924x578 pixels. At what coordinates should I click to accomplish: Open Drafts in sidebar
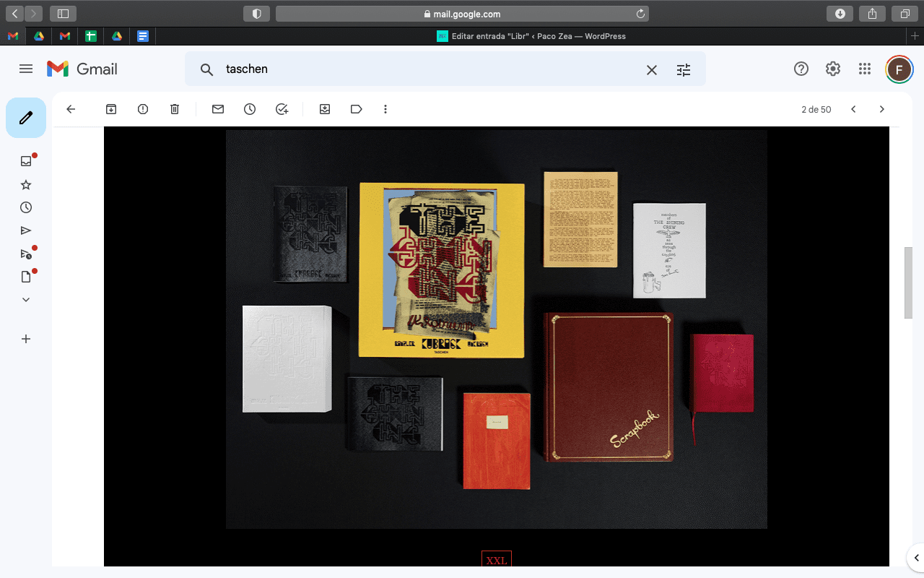point(26,276)
